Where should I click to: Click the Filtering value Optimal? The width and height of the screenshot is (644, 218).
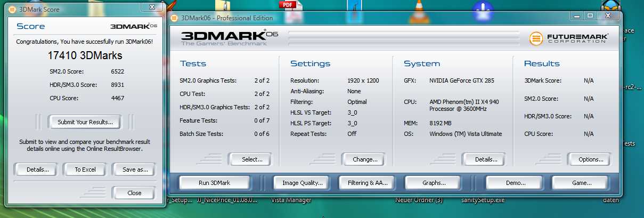(x=357, y=102)
